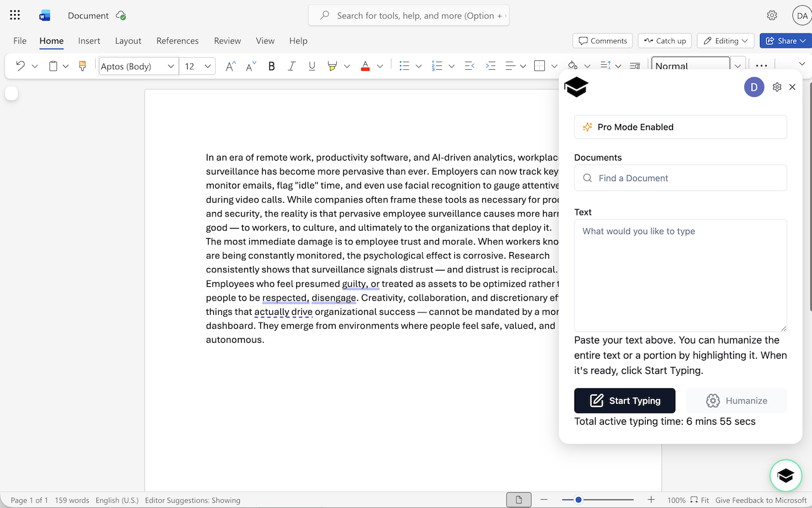Open the Comments pane
Screen dimensions: 812x508
603,41
